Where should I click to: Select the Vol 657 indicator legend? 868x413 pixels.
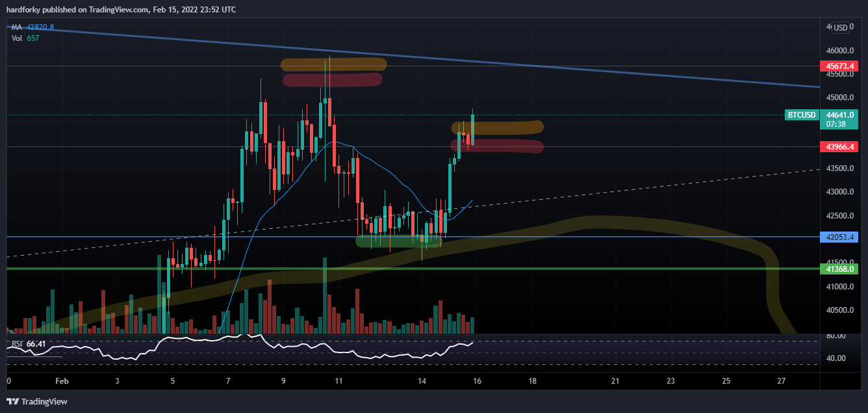[25, 38]
